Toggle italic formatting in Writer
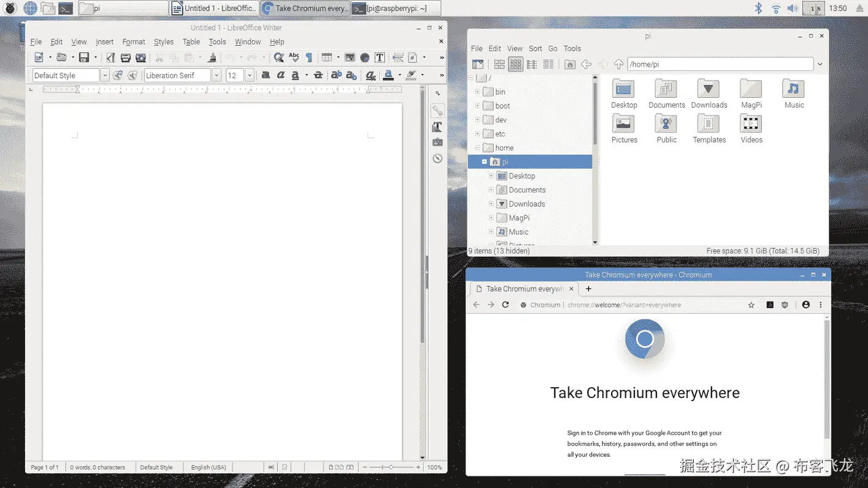The width and height of the screenshot is (868, 488). click(281, 75)
